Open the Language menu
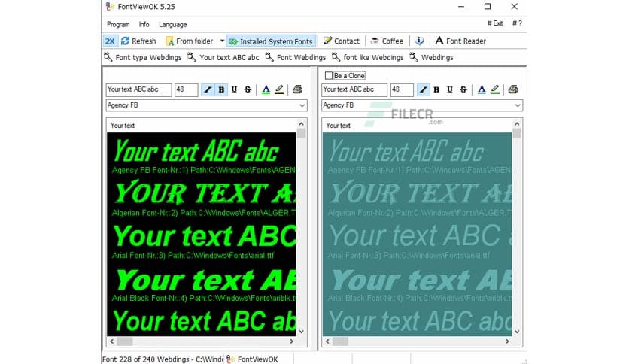This screenshot has width=629, height=364. pyautogui.click(x=173, y=25)
